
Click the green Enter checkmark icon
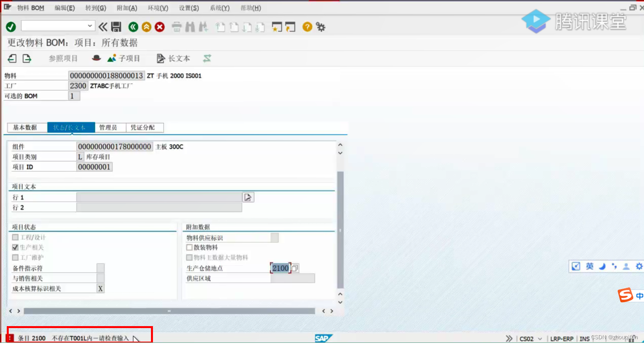click(x=11, y=27)
